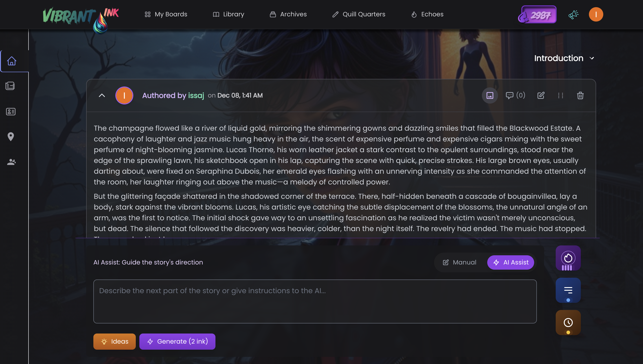Click the Ideas button
643x364 pixels.
tap(114, 342)
